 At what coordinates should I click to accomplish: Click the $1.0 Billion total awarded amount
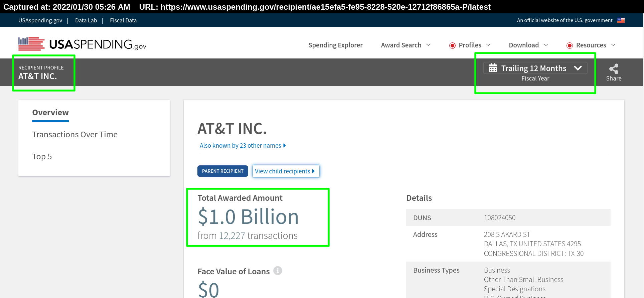click(x=248, y=217)
